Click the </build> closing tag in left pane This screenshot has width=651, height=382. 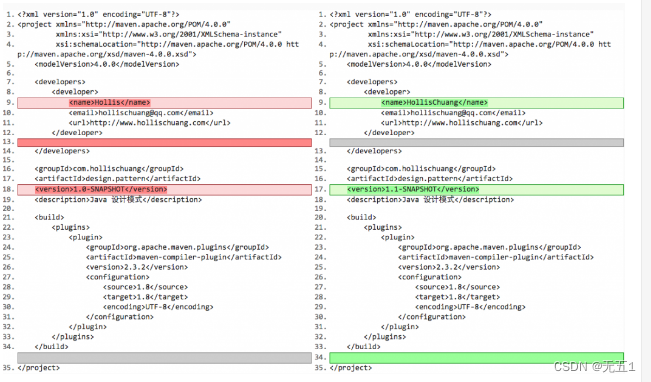click(51, 347)
